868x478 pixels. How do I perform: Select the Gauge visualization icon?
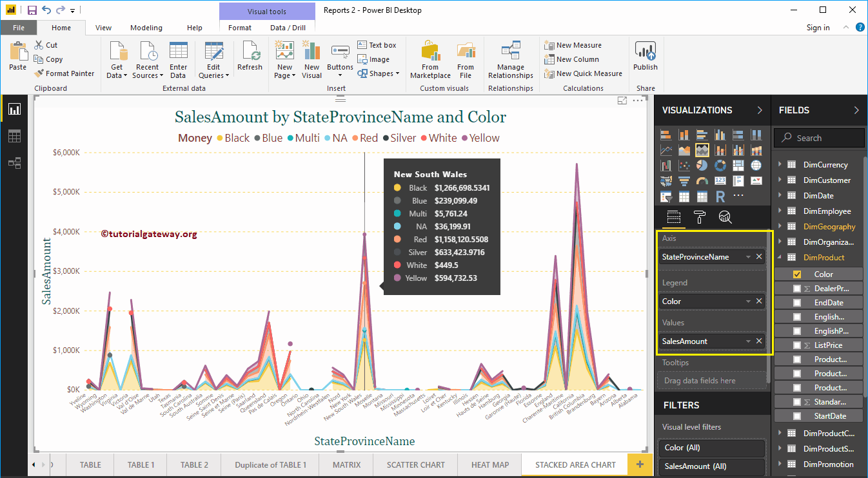click(702, 181)
